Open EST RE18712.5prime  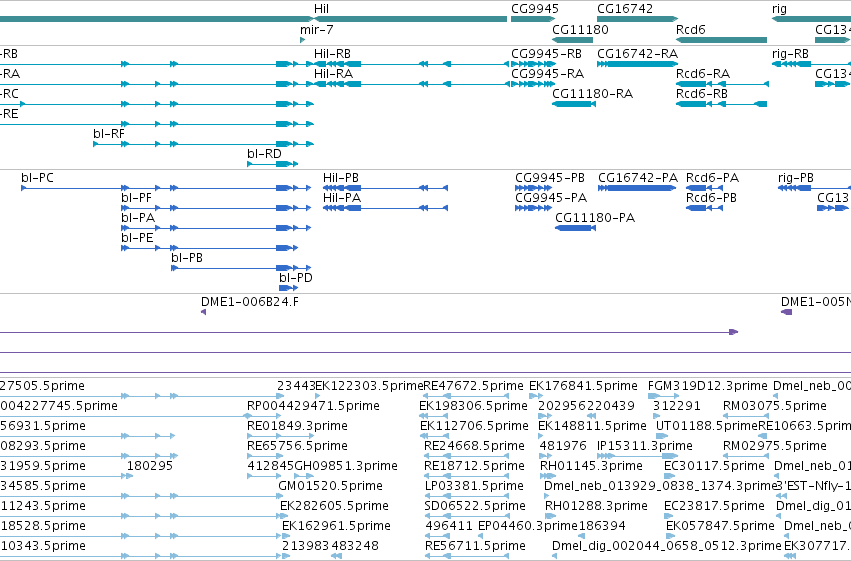(x=474, y=466)
